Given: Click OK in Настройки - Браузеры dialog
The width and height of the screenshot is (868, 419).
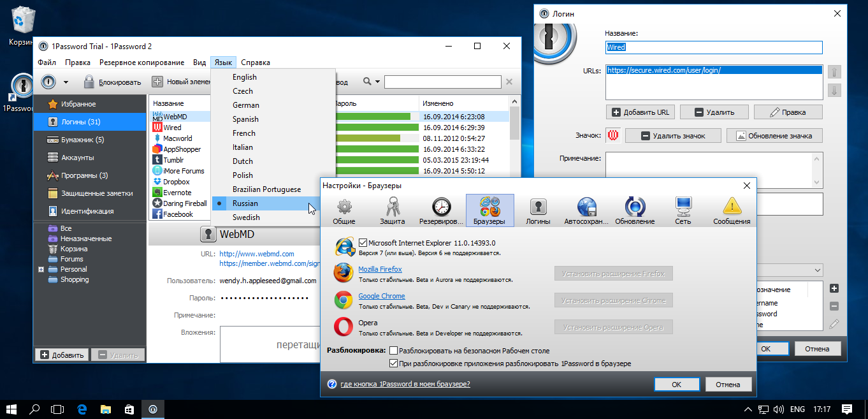Looking at the screenshot, I should pos(676,385).
